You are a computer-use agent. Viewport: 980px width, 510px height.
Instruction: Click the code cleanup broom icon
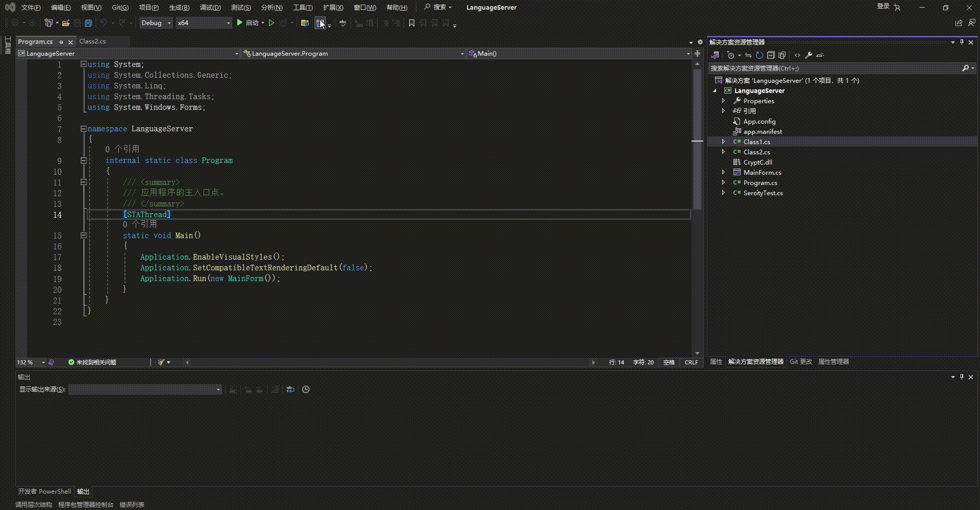pyautogui.click(x=162, y=362)
